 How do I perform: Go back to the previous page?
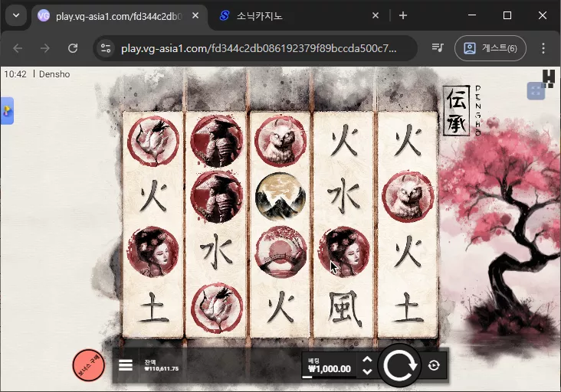18,48
